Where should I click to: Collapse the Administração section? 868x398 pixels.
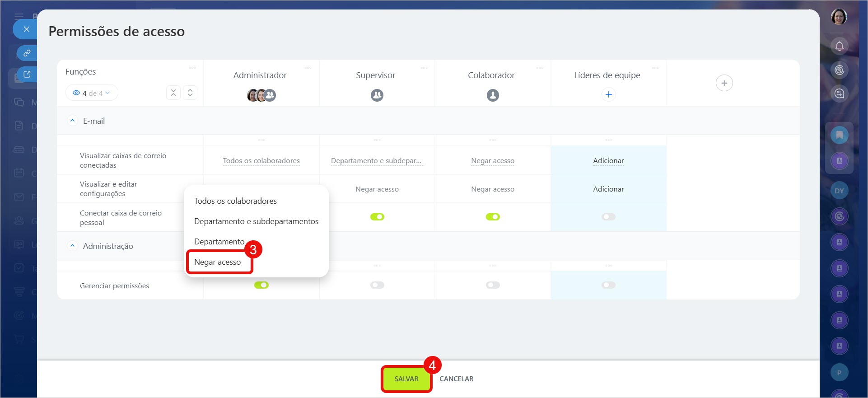point(72,246)
